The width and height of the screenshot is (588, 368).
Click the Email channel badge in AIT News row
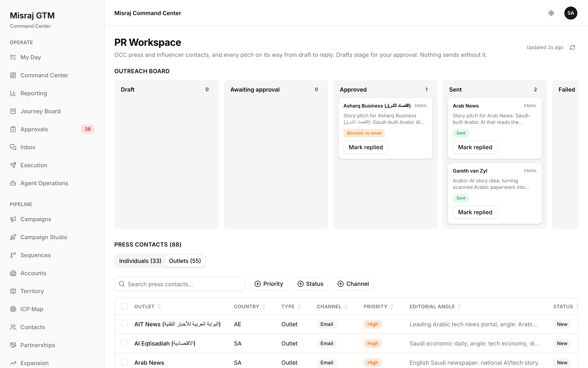pyautogui.click(x=326, y=324)
